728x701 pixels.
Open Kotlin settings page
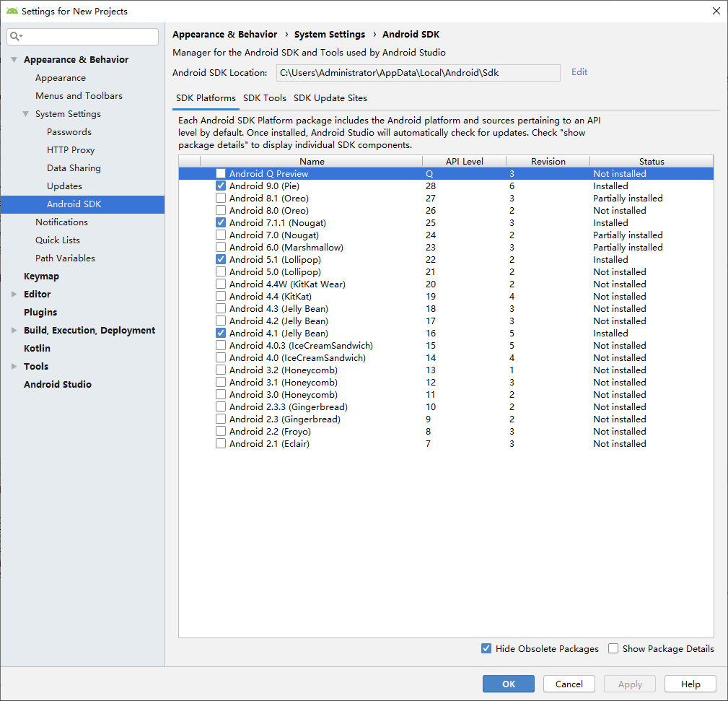(37, 349)
